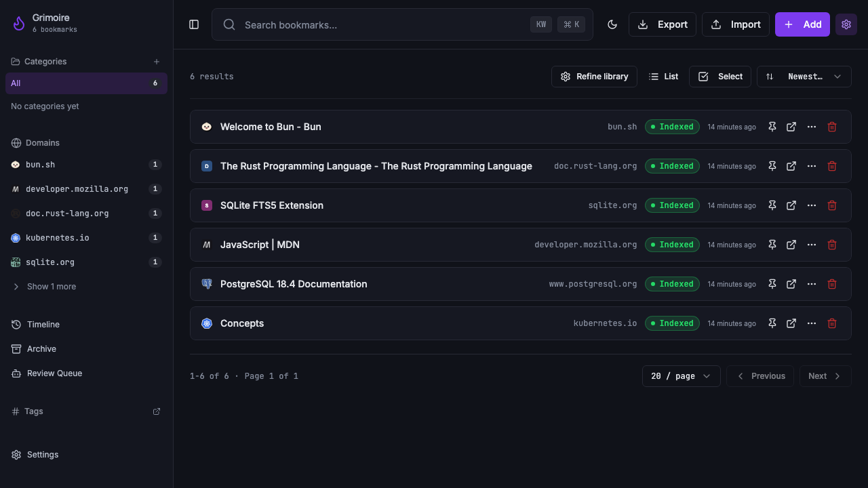The image size is (868, 488).
Task: Pin the Welcome to Bun bookmark
Action: pos(772,127)
